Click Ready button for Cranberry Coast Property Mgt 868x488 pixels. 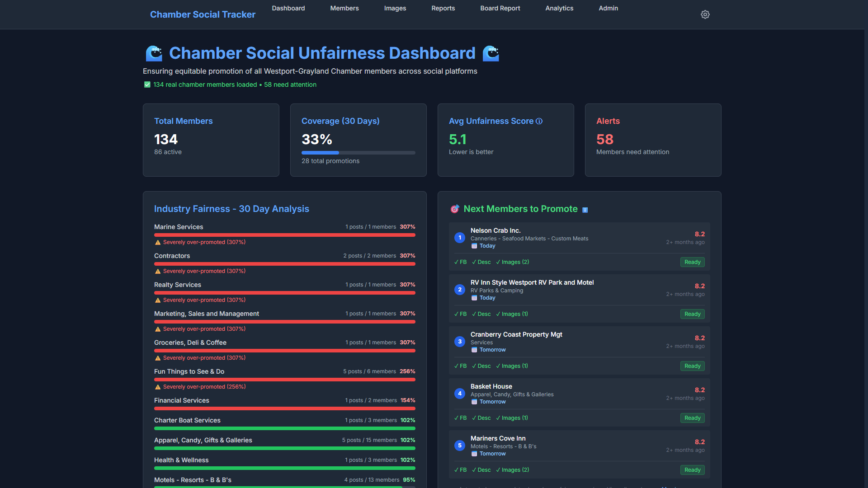[x=693, y=366]
